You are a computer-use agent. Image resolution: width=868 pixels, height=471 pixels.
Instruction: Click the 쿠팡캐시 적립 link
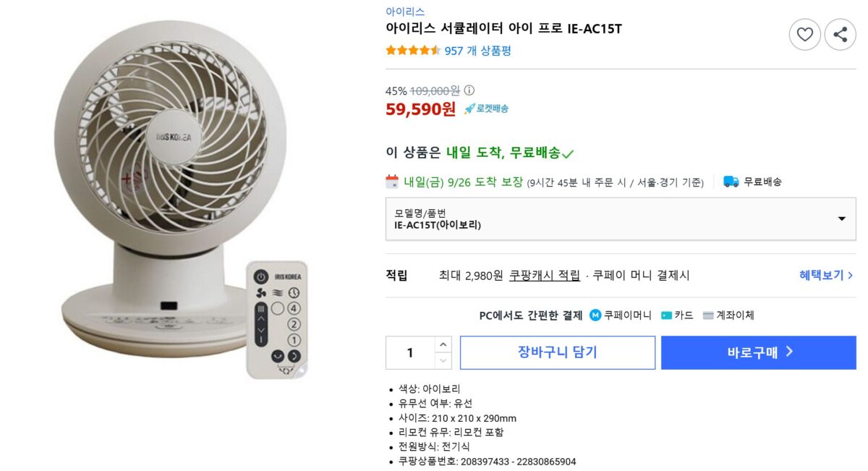tap(544, 275)
